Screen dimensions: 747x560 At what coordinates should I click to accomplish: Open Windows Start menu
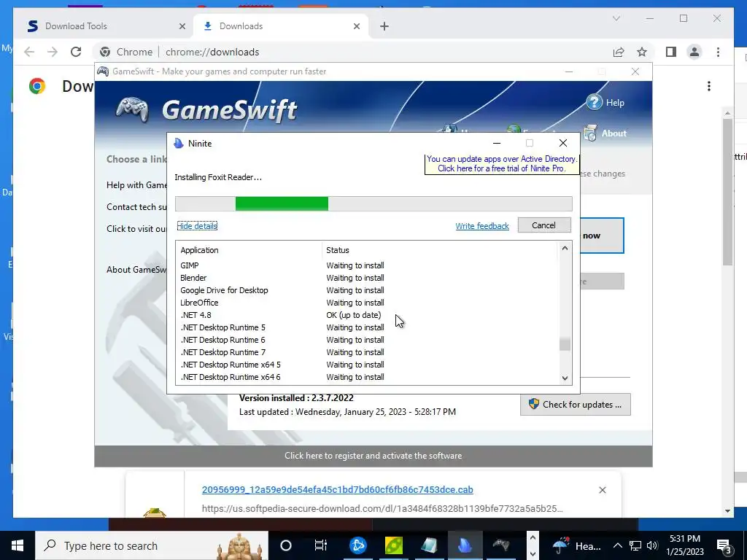click(x=18, y=545)
